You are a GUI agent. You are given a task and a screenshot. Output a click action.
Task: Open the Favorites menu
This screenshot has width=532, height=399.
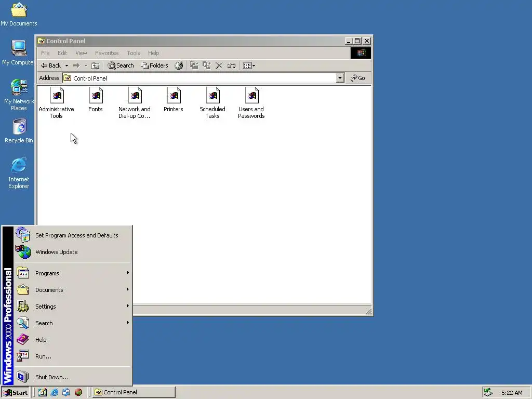107,53
